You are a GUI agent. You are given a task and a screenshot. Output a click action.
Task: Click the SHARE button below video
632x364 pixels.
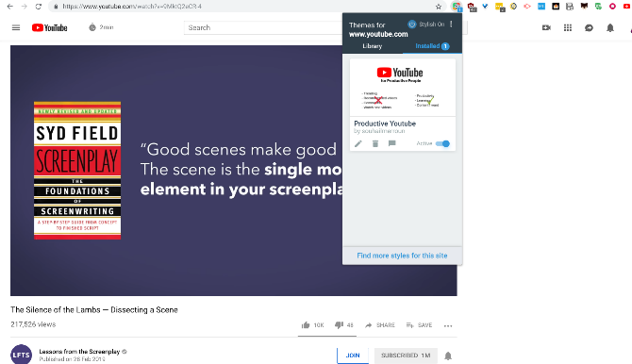click(380, 325)
